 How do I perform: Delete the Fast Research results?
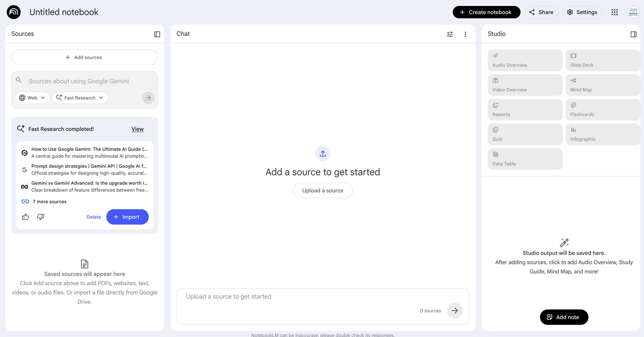[x=94, y=217]
